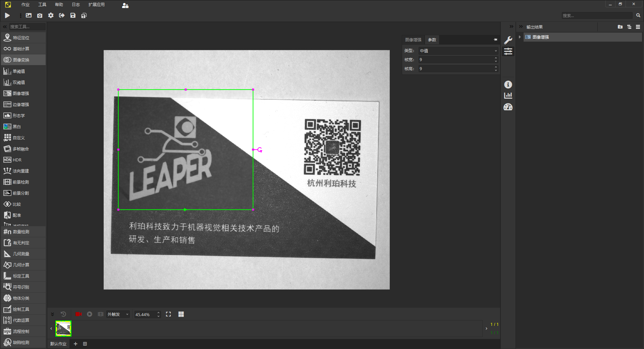Image resolution: width=644 pixels, height=349 pixels.
Task: Pin the 图像增强 parameter panel
Action: [x=495, y=40]
